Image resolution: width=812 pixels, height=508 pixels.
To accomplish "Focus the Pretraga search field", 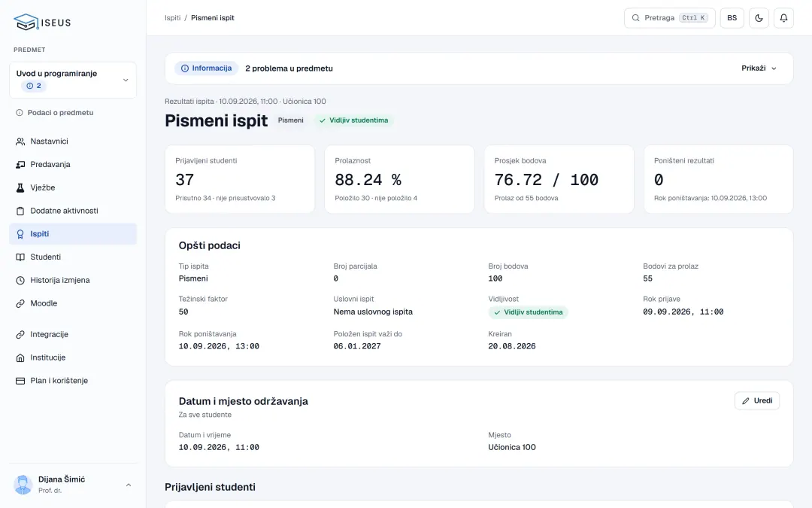I will coord(670,18).
